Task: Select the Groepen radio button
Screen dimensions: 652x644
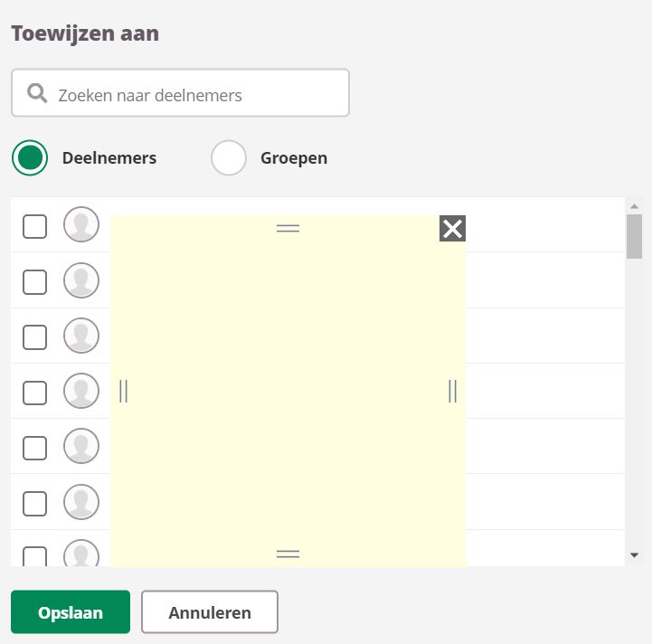Action: click(x=229, y=158)
